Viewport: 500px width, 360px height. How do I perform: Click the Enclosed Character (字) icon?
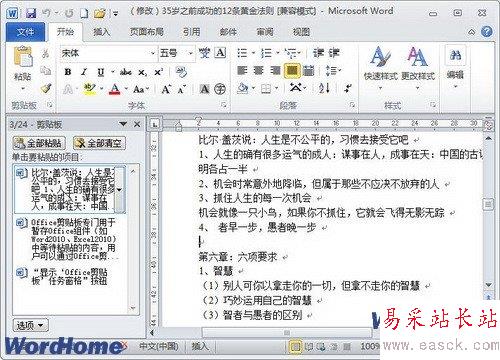(x=220, y=89)
